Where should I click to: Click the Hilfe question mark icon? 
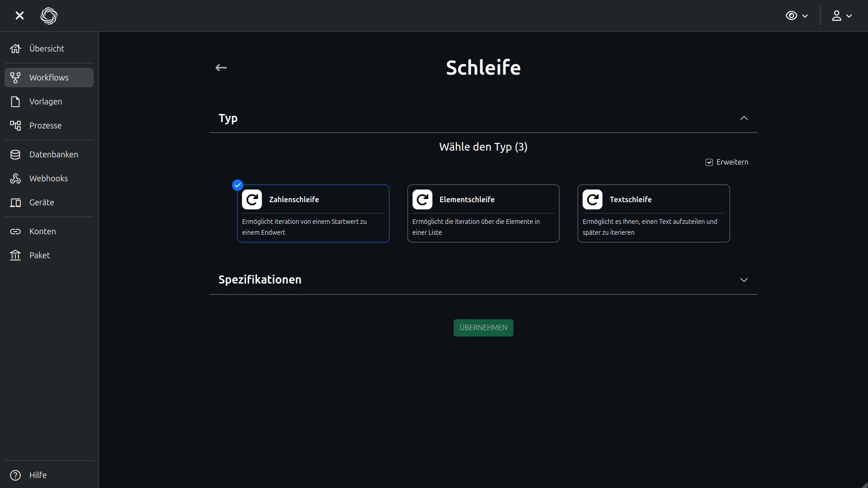[15, 475]
